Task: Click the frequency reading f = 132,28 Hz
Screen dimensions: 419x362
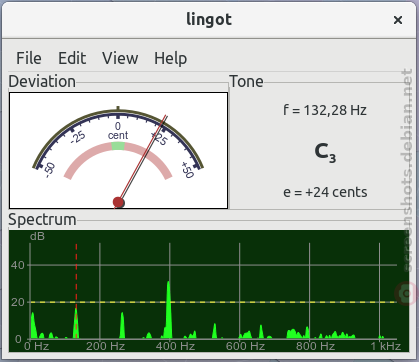Action: coord(325,110)
